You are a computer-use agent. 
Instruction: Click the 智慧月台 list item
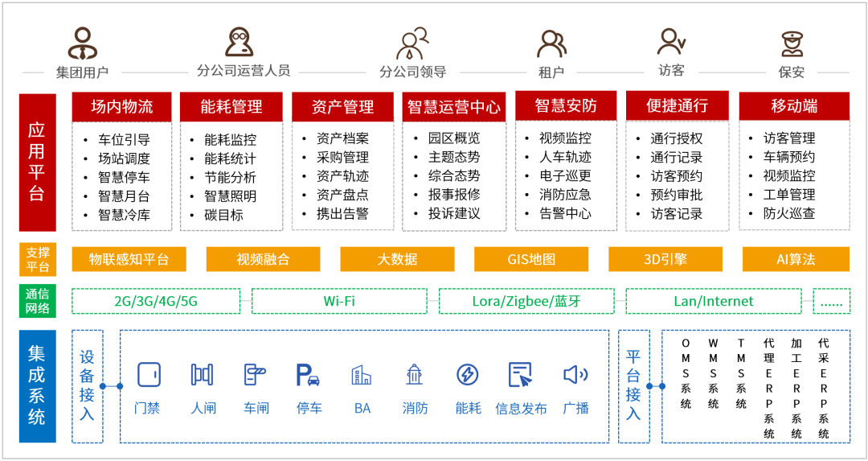tap(124, 196)
